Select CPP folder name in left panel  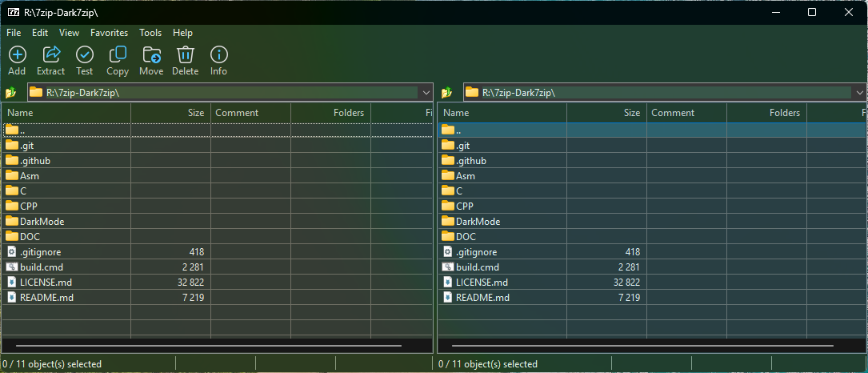(29, 207)
